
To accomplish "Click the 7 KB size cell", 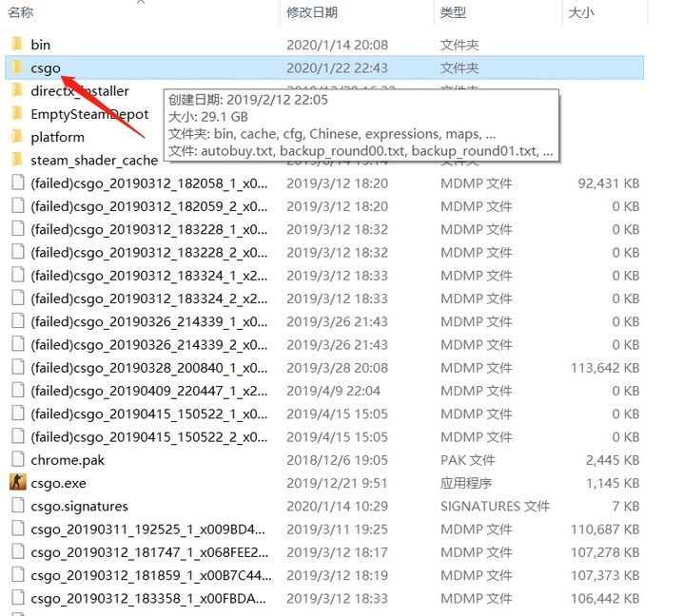I will (626, 506).
